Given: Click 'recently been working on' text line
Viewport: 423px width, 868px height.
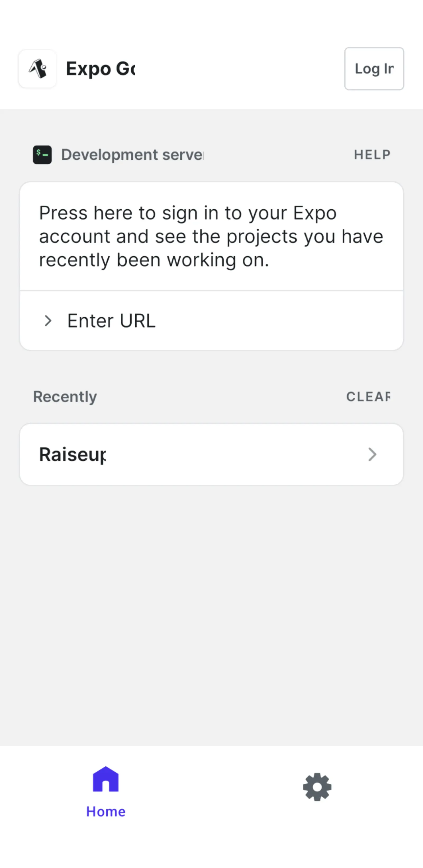Looking at the screenshot, I should click(x=154, y=261).
